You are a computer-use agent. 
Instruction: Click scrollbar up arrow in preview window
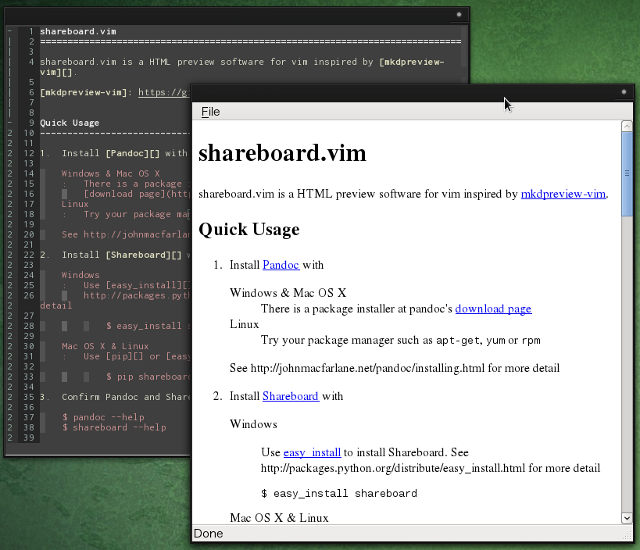pyautogui.click(x=627, y=126)
